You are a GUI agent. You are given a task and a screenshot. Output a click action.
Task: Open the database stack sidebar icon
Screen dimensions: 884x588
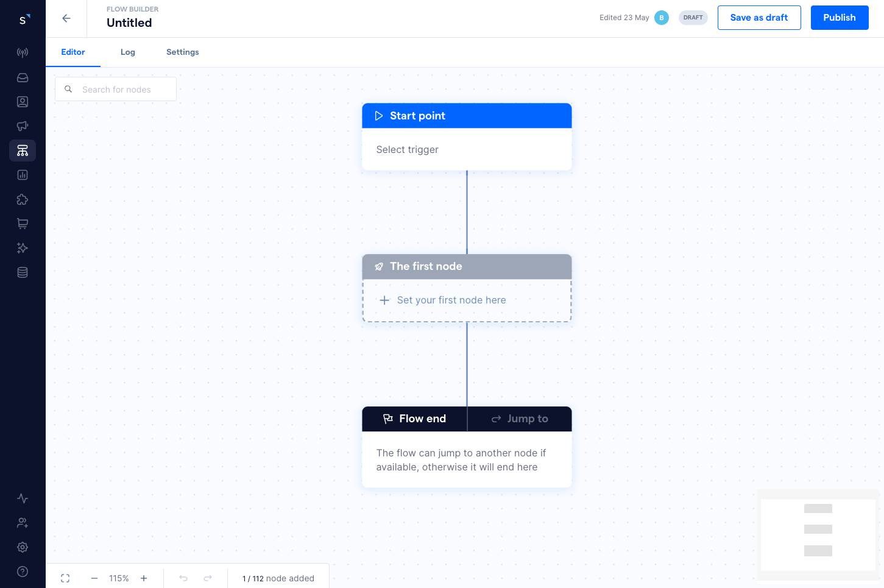[23, 272]
